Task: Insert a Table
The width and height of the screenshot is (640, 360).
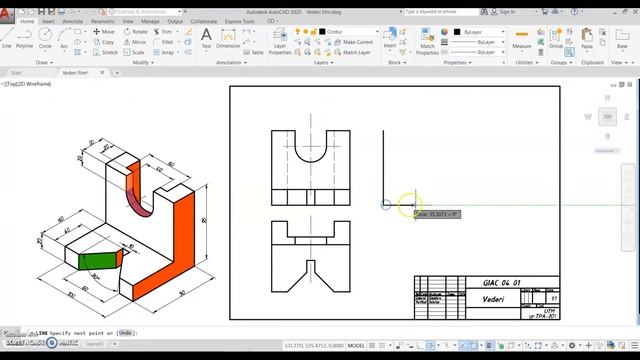Action: tap(253, 52)
